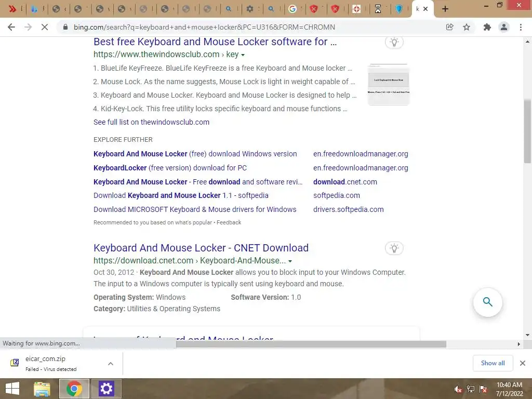The width and height of the screenshot is (532, 399).
Task: Switch to the blue shield tab
Action: tap(399, 9)
